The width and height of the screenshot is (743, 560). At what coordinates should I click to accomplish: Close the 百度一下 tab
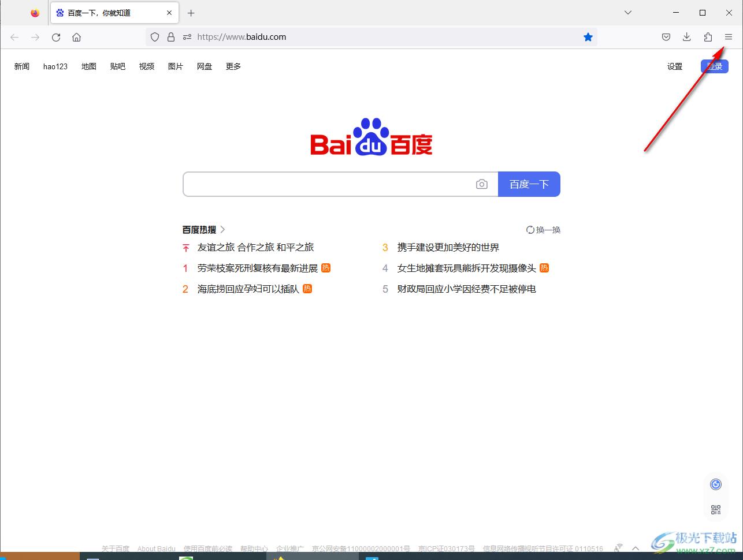pyautogui.click(x=169, y=13)
